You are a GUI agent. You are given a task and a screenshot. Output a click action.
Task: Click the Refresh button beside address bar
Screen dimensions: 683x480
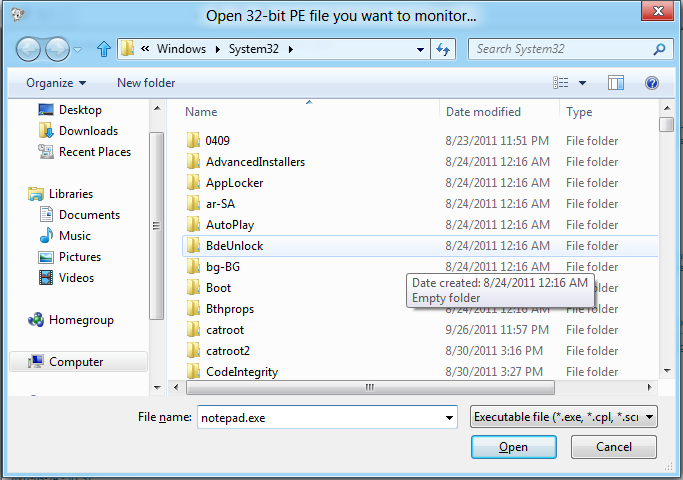445,49
